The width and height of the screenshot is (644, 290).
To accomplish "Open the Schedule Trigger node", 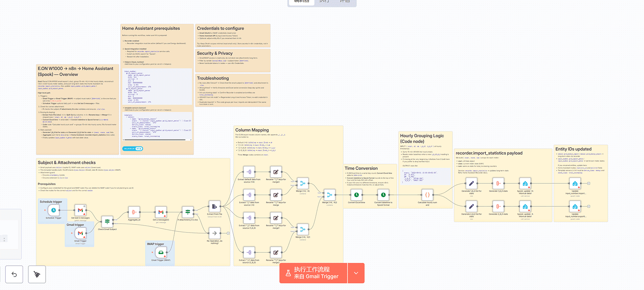I will click(x=54, y=210).
